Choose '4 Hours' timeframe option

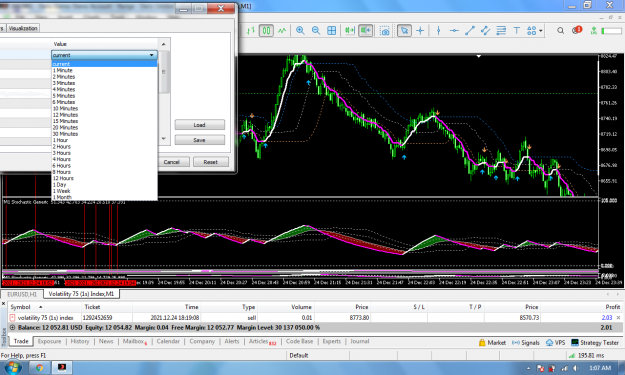(104, 159)
